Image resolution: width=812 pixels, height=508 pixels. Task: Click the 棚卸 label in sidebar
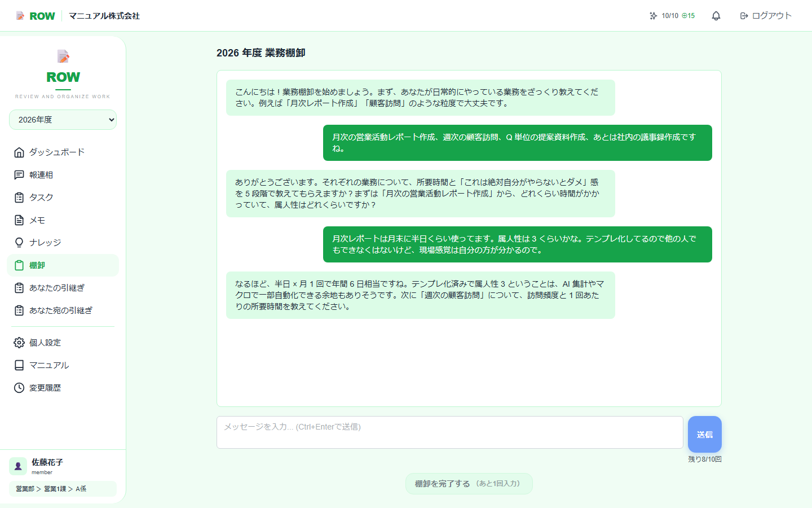(37, 265)
